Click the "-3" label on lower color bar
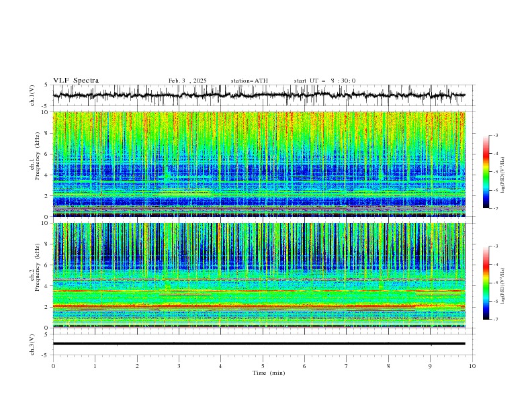Viewport: 532px width, 411px height. (x=495, y=246)
